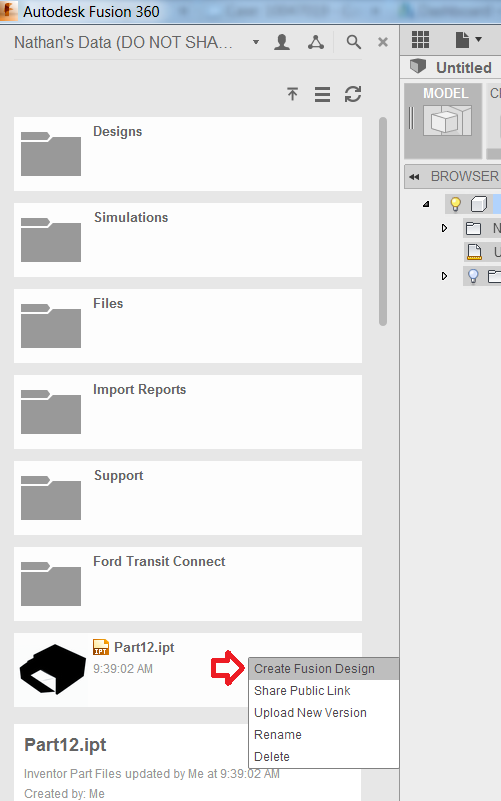Click the people/members icon in the data panel
Screen dimensions: 501x801
pos(282,42)
